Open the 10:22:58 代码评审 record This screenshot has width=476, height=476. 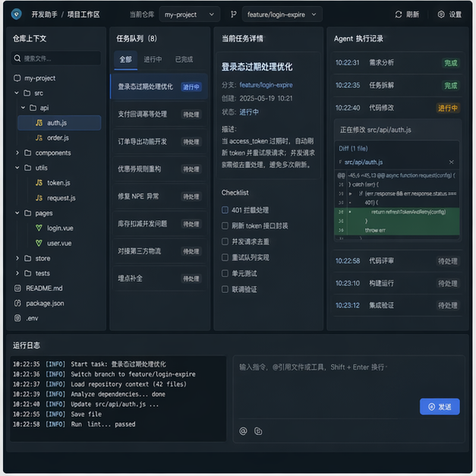[x=398, y=261]
